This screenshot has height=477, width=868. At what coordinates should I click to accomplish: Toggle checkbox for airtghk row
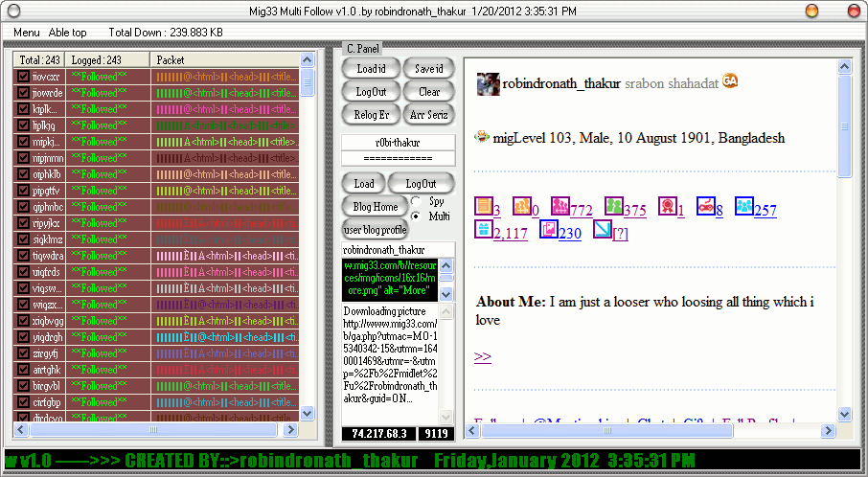pyautogui.click(x=23, y=369)
